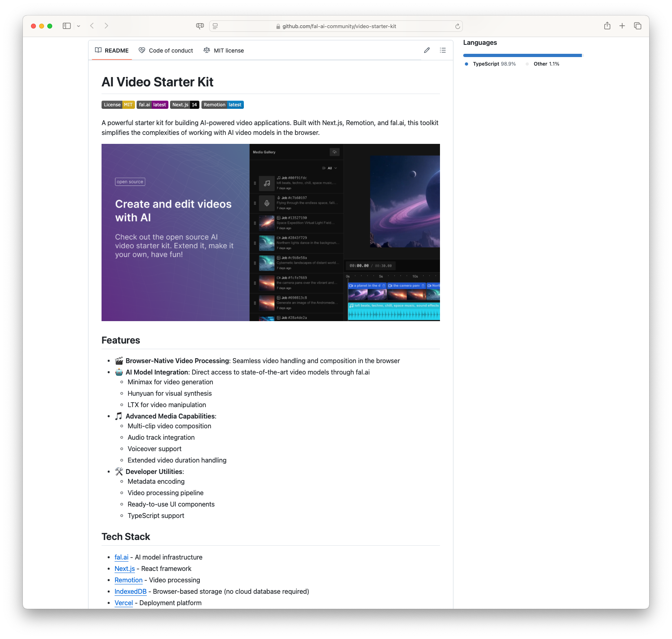The height and width of the screenshot is (639, 672).
Task: Open the Code of conduct tab
Action: (x=166, y=51)
